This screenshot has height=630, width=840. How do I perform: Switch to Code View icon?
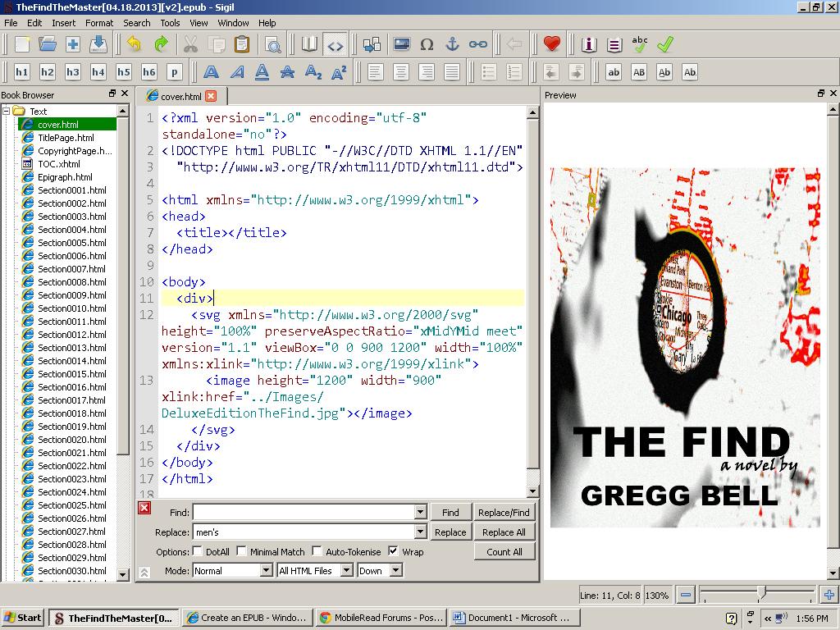pos(336,45)
